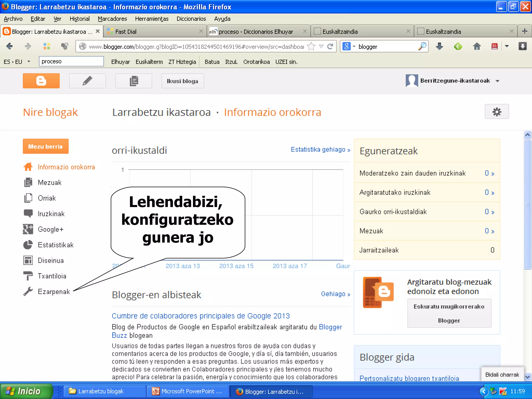Open the Herramientas menu

click(152, 19)
